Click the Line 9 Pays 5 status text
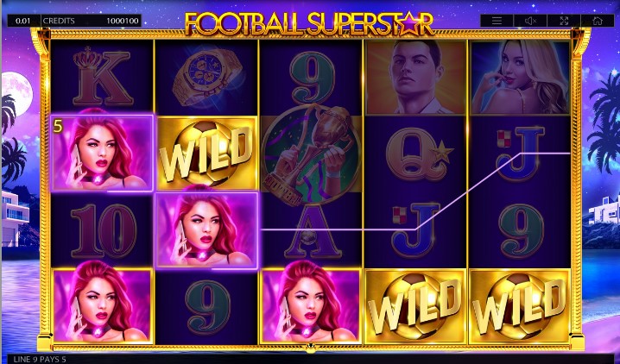Screen dimensions: 620x364 coord(40,360)
